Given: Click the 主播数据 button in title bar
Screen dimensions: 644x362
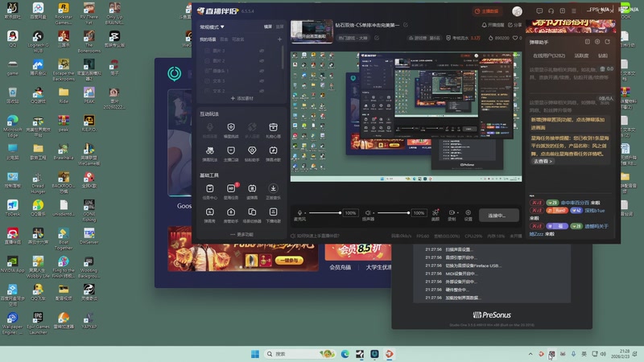Looking at the screenshot, I should point(486,11).
